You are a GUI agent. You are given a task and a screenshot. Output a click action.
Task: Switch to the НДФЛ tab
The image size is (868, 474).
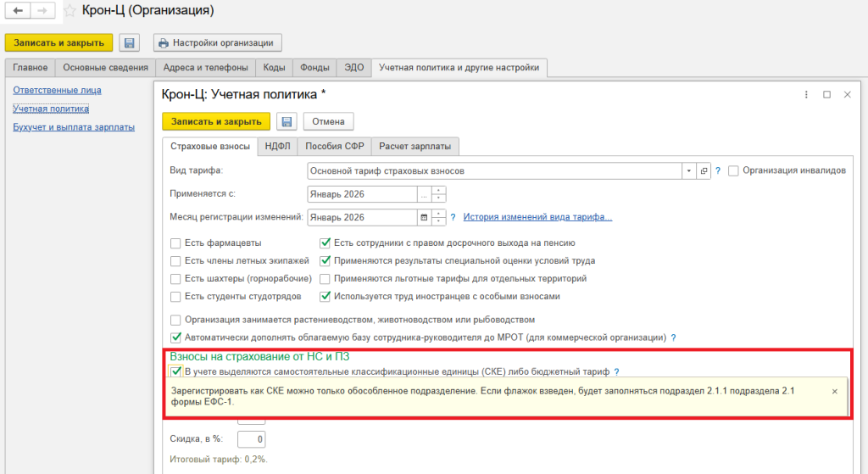point(277,146)
